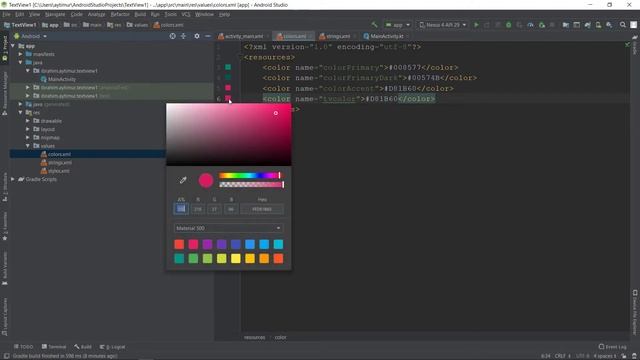
Task: Collapse the res folder
Action: pyautogui.click(x=20, y=112)
